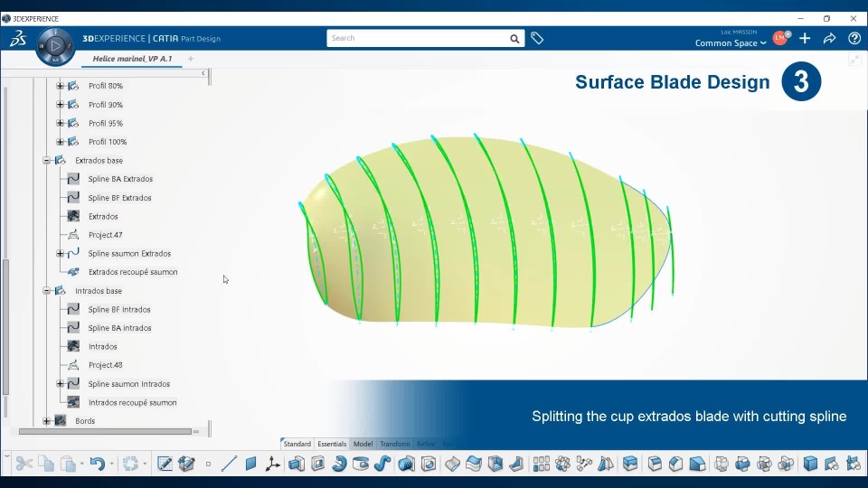
Task: Select the Stiffener tool
Action: point(516,464)
